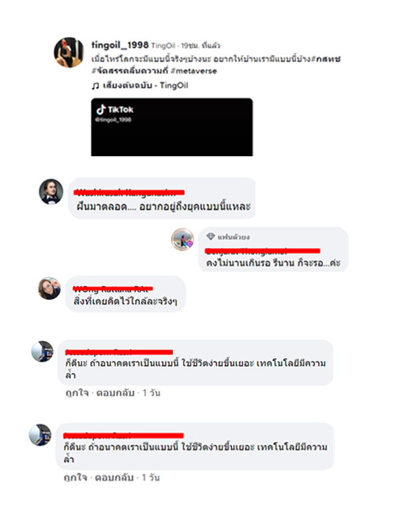Open first commenter's avatar in dark clothing
Image resolution: width=399 pixels, height=532 pixels.
pos(51,192)
